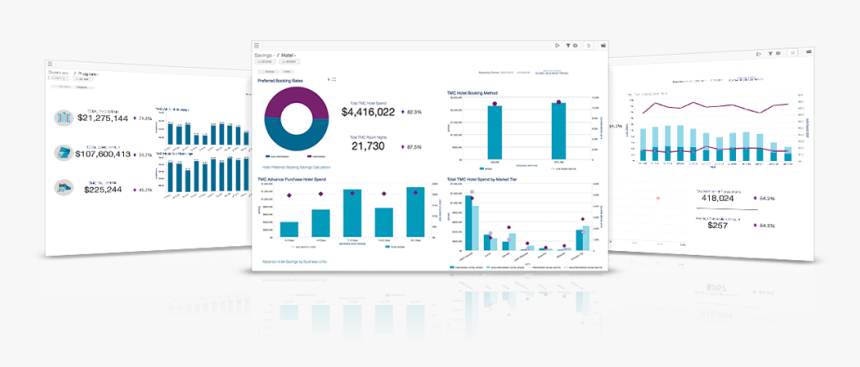Click TMC Advance Purchase Hotel Spend title
Image resolution: width=860 pixels, height=367 pixels.
292,179
